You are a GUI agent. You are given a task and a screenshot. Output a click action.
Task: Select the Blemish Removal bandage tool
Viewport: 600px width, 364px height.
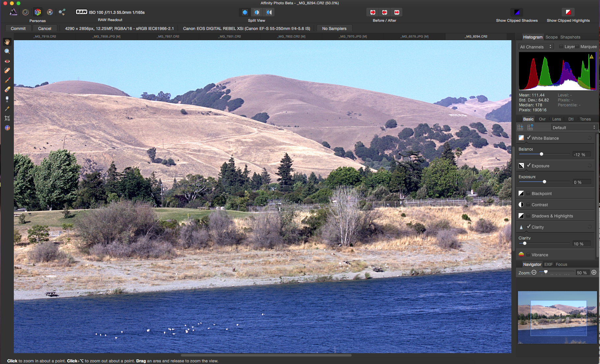coord(7,70)
